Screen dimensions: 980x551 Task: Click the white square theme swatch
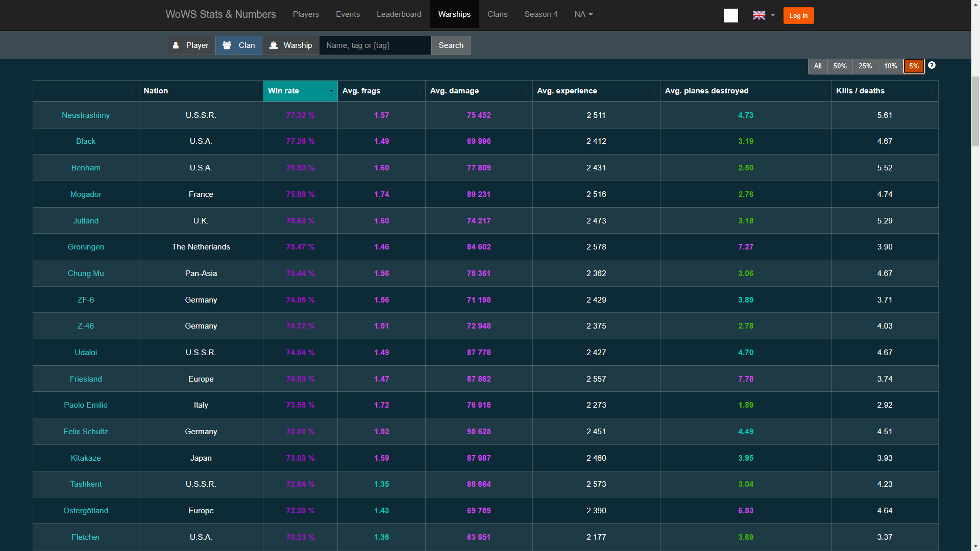click(x=730, y=15)
